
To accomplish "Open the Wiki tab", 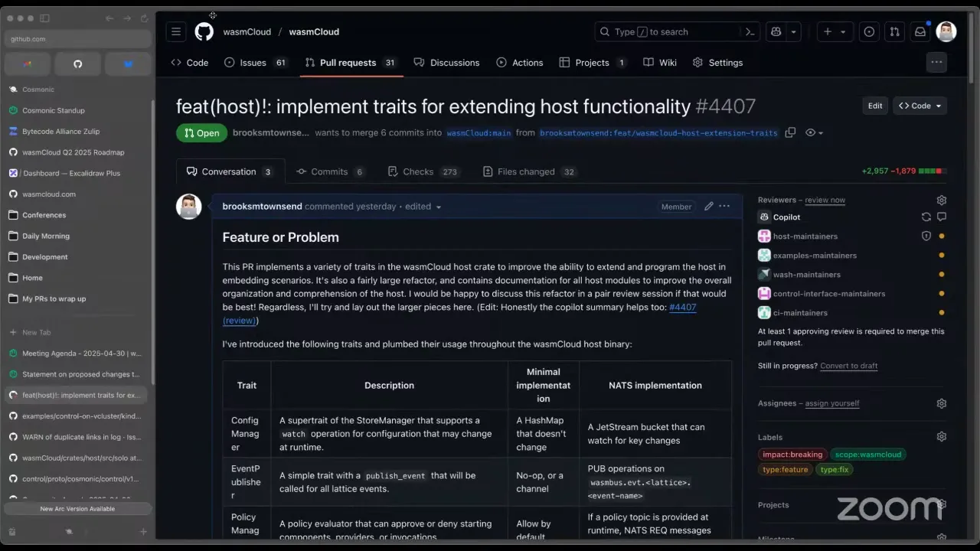I will click(660, 63).
